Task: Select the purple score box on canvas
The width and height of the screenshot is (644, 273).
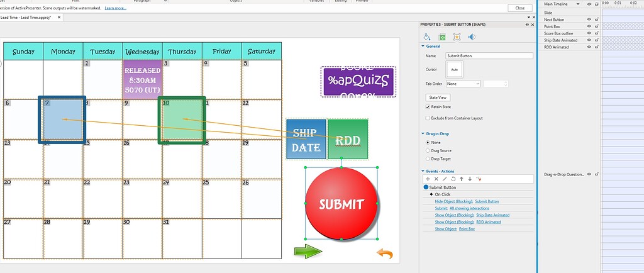Action: tap(358, 81)
